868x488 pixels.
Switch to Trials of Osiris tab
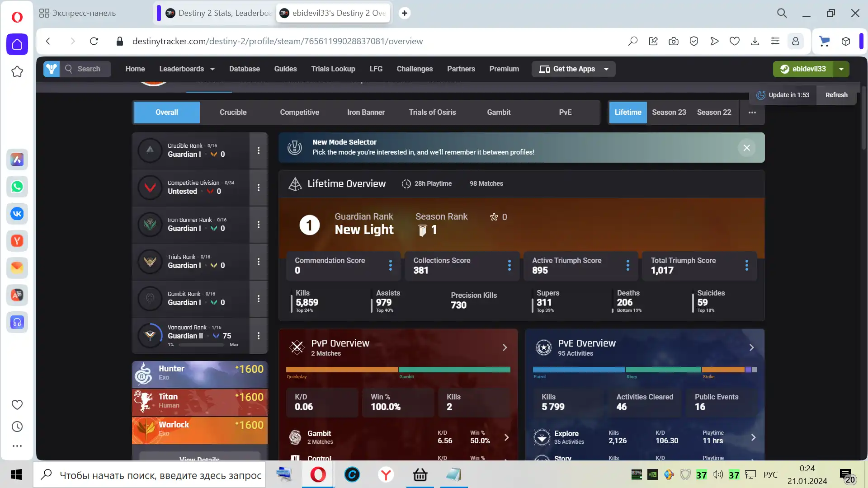coord(432,113)
